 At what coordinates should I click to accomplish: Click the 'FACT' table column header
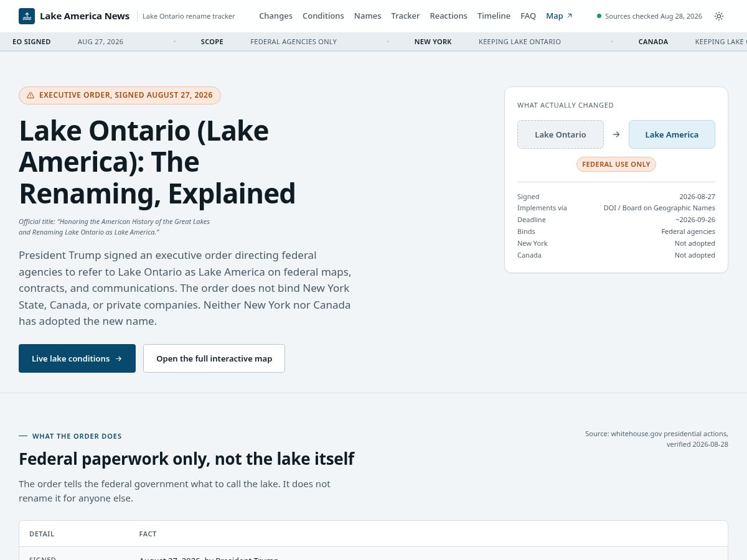pos(148,534)
